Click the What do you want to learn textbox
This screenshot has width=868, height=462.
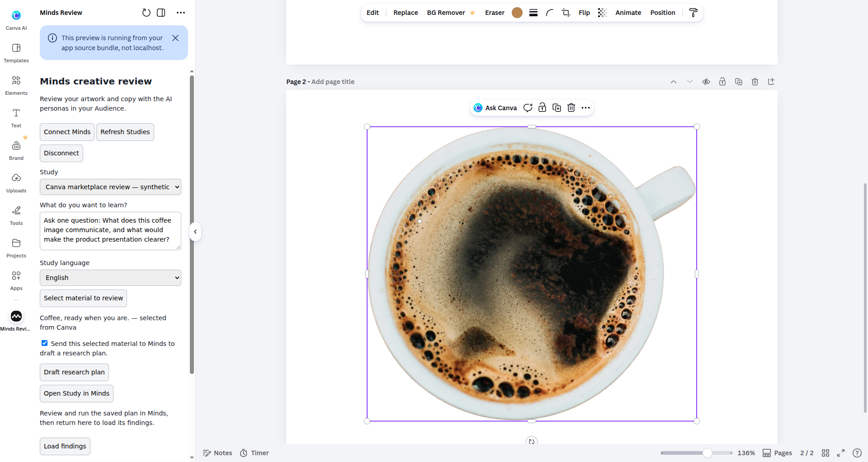click(110, 231)
